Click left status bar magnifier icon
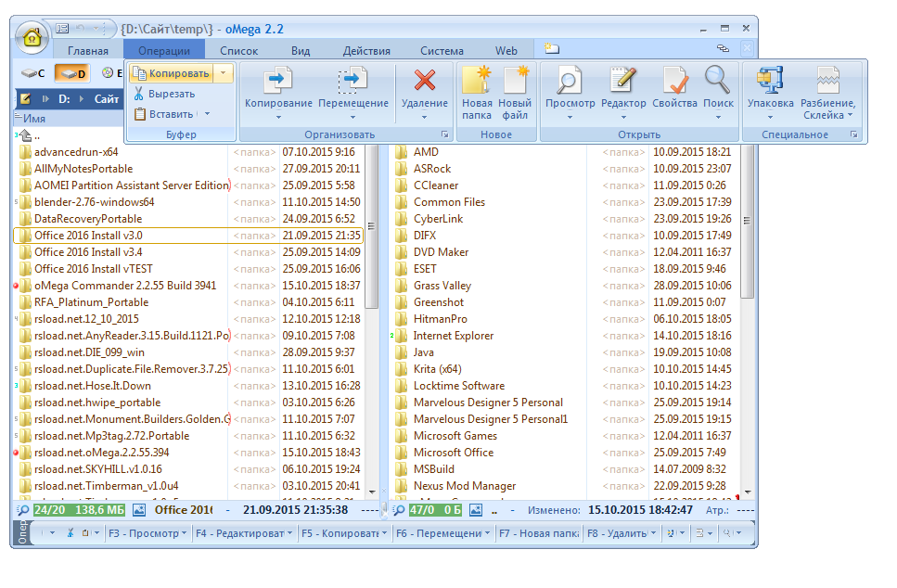 point(23,510)
